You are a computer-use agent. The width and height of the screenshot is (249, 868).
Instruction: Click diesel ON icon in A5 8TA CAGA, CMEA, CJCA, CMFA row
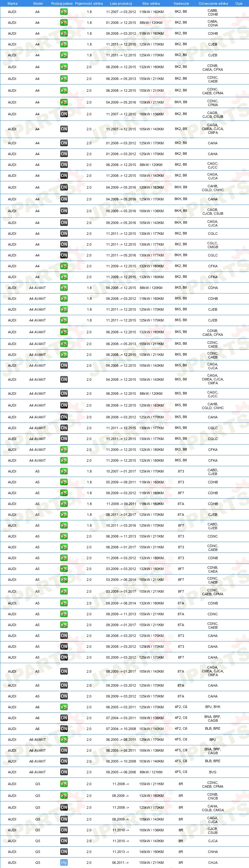64,671
